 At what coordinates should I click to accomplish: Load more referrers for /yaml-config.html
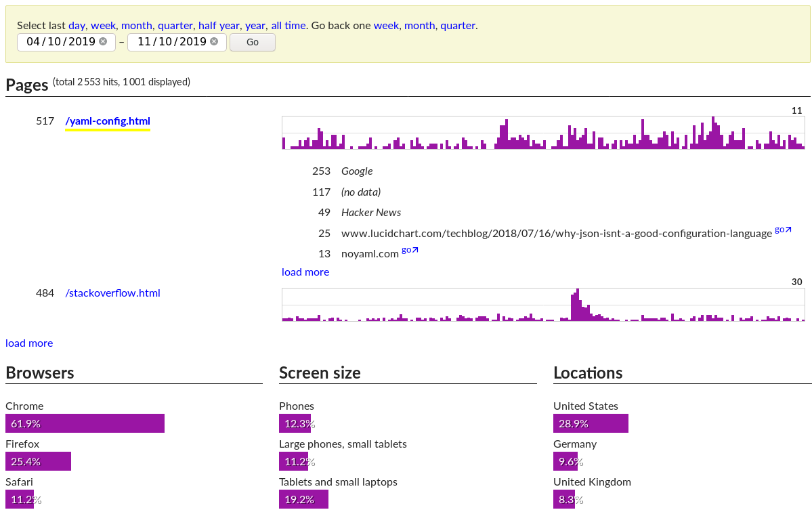click(305, 272)
